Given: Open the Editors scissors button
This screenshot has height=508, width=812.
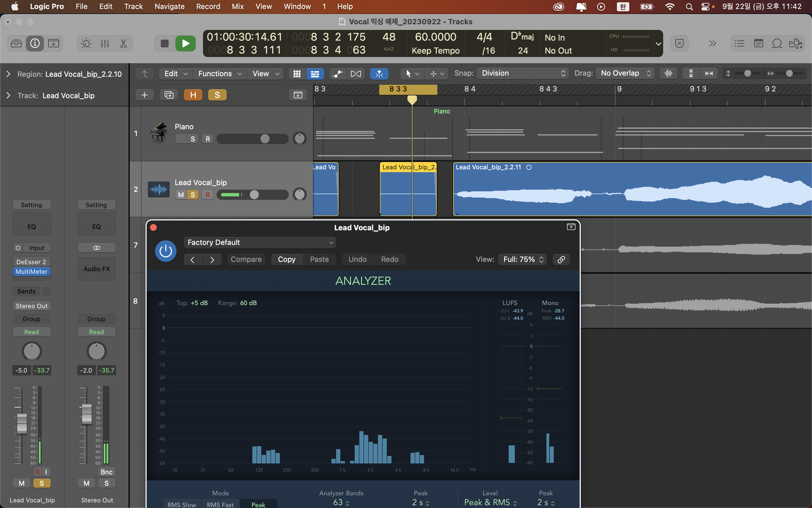Looking at the screenshot, I should [123, 43].
